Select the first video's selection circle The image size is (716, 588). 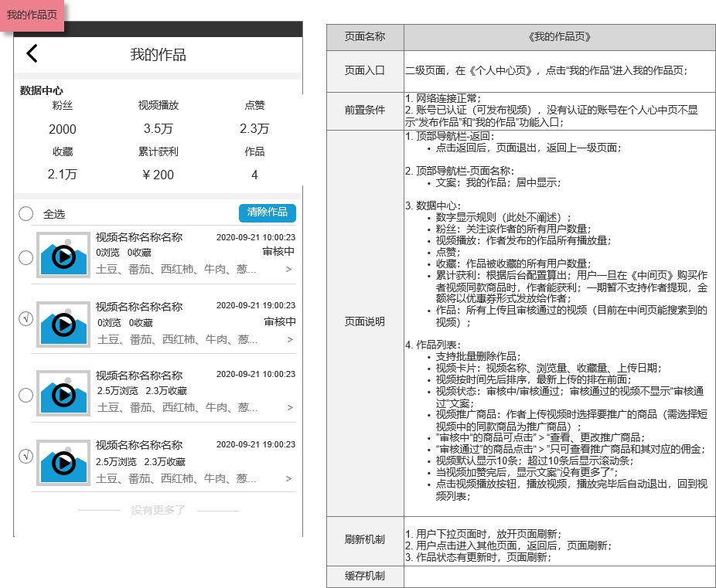[26, 257]
